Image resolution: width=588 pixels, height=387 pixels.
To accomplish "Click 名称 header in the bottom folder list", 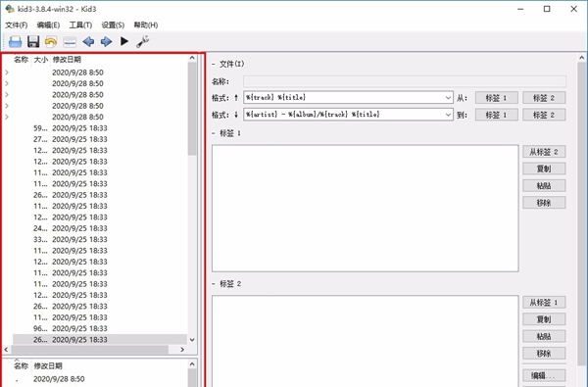I will (x=21, y=365).
